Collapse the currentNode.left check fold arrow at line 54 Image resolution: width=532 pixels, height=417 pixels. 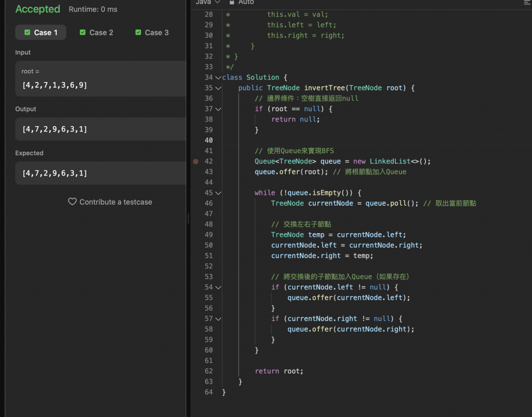[x=218, y=288]
